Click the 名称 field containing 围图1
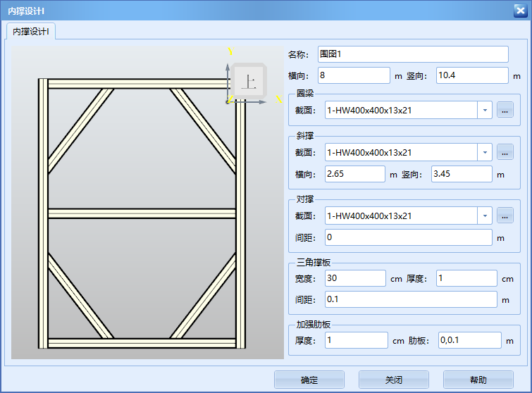532x393 pixels. pos(413,54)
